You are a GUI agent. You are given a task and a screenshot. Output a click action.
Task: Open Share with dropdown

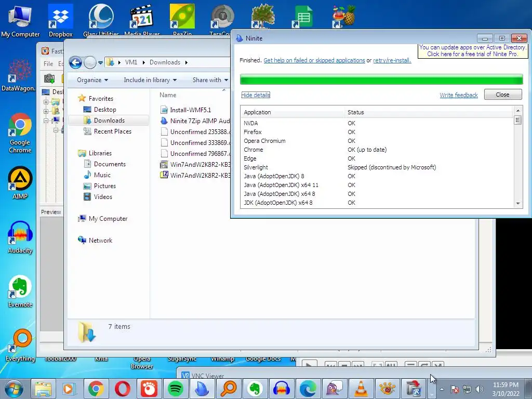[x=210, y=80]
